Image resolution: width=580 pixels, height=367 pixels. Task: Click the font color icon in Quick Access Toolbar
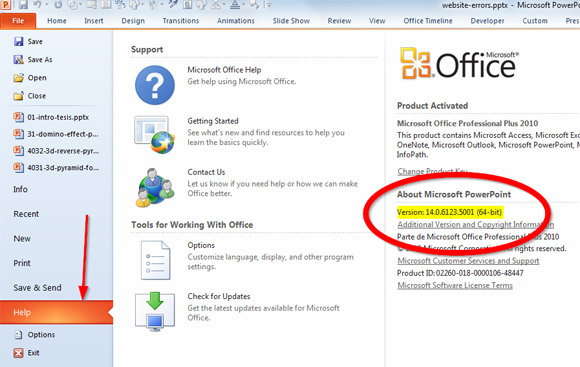[235, 5]
